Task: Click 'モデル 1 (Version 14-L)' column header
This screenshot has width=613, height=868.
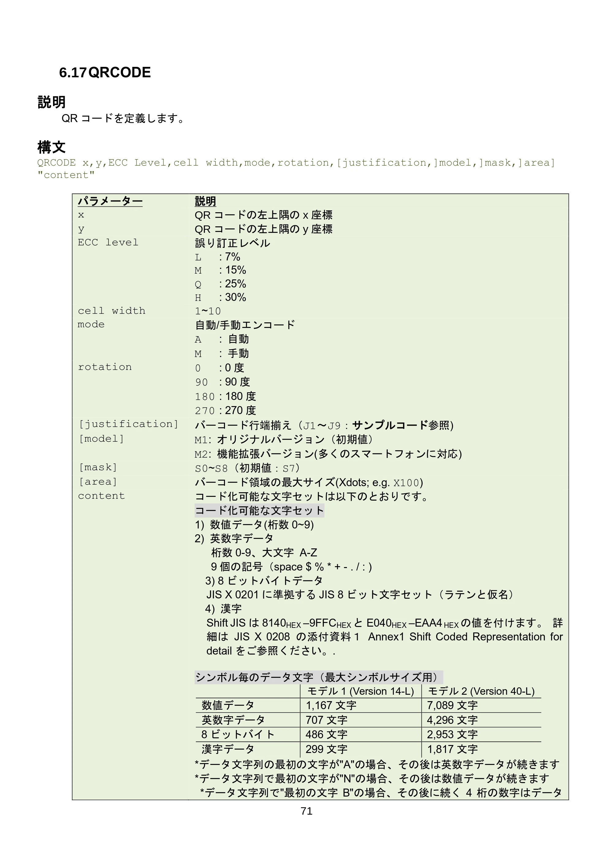Action: pos(361,691)
